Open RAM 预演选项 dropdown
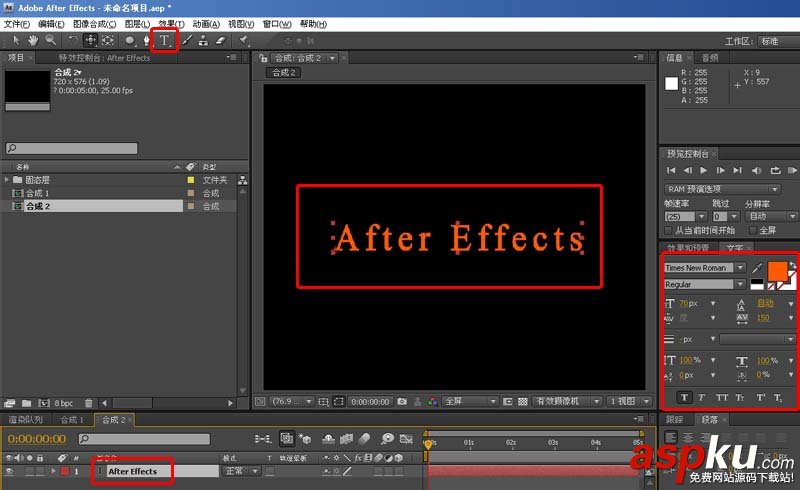Image resolution: width=800 pixels, height=490 pixels. pyautogui.click(x=722, y=189)
